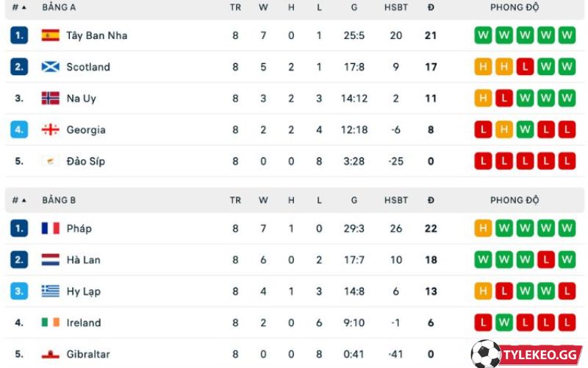Click Scotland's red L form badge
The width and height of the screenshot is (588, 368).
click(x=525, y=67)
